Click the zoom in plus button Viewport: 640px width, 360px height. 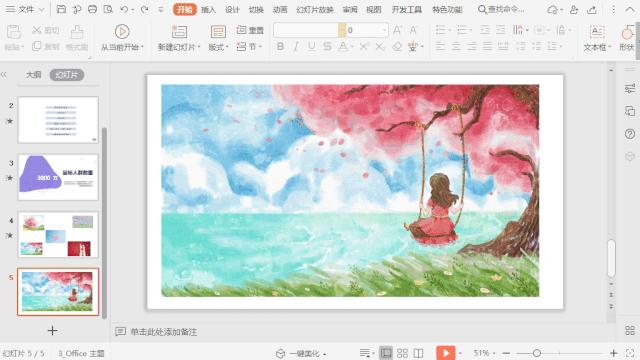613,353
